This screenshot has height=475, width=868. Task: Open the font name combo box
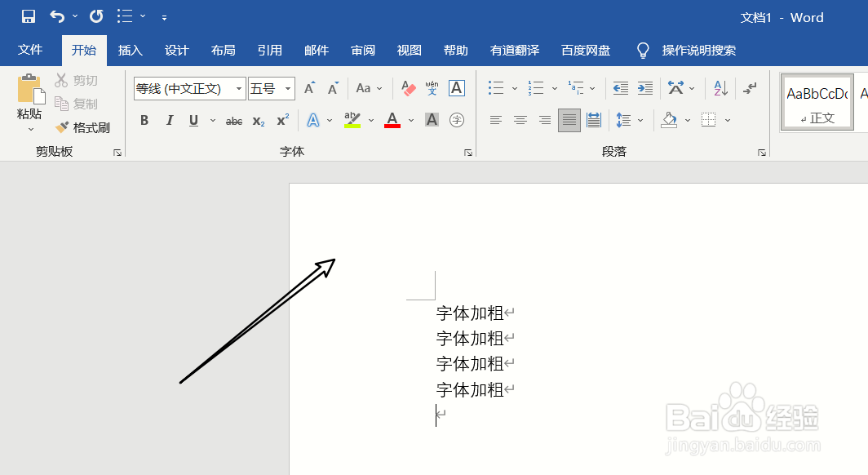click(x=189, y=89)
